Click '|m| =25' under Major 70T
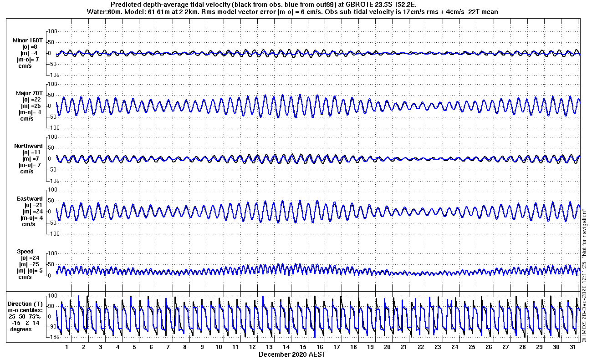 (x=31, y=106)
